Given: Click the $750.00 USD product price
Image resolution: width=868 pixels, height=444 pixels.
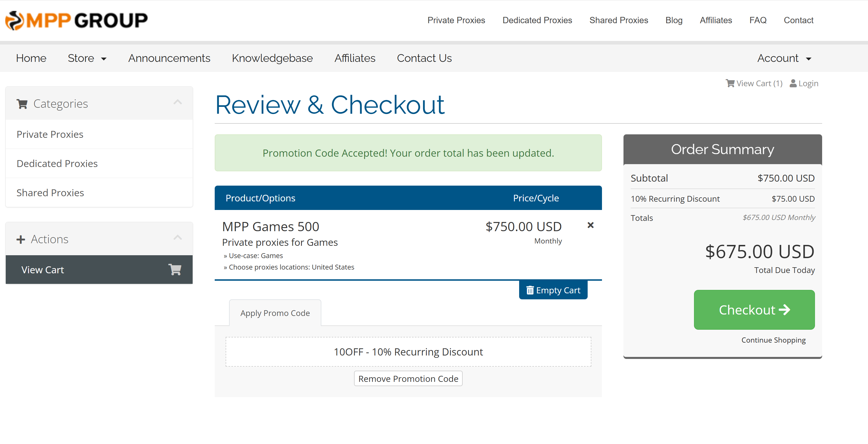Looking at the screenshot, I should pyautogui.click(x=523, y=227).
